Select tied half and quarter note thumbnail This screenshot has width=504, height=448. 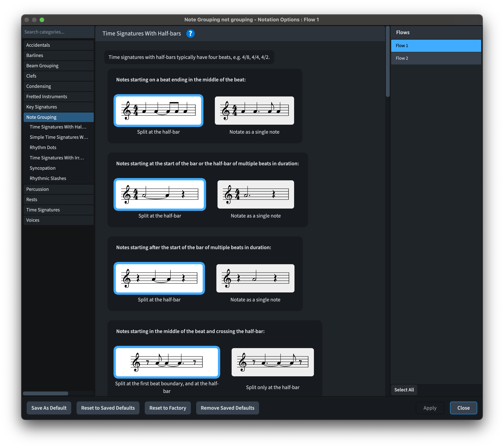(160, 194)
